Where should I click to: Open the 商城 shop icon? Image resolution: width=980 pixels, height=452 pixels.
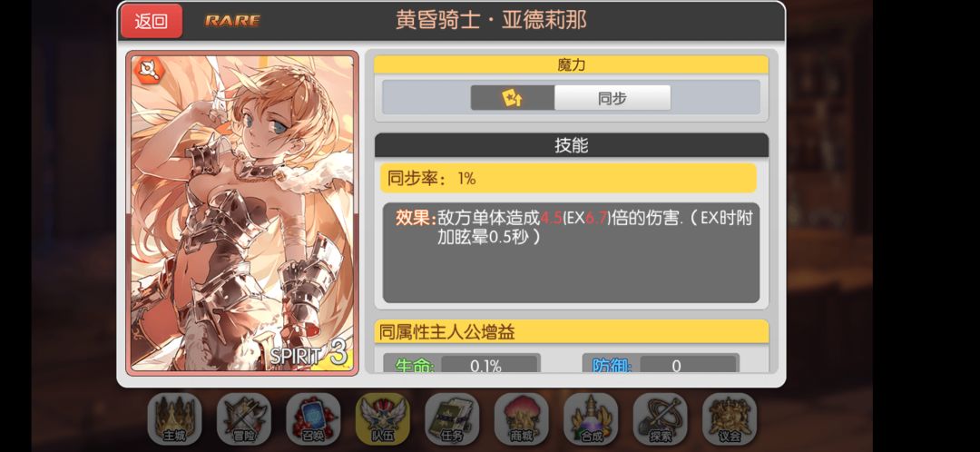[x=521, y=418]
